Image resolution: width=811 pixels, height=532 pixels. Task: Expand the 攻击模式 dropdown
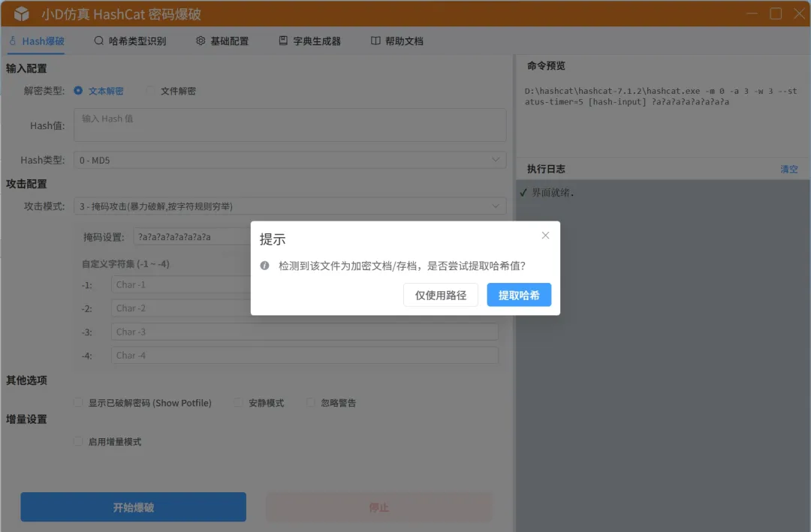(290, 206)
